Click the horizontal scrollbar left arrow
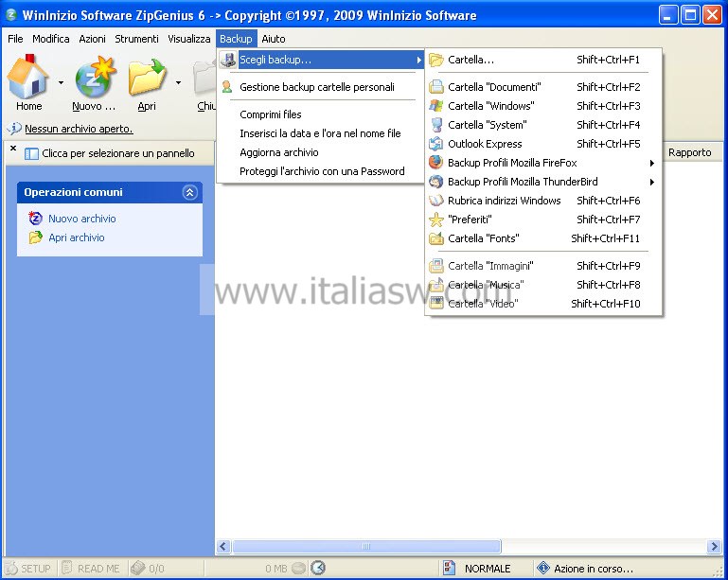 [222, 546]
